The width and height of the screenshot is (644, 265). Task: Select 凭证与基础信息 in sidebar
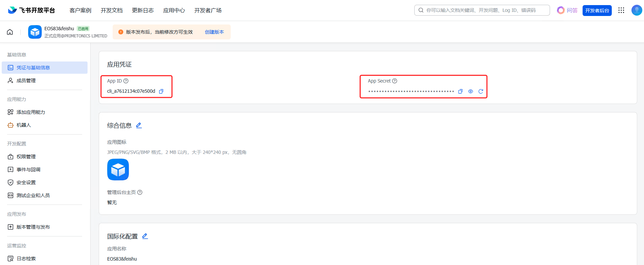(45, 68)
